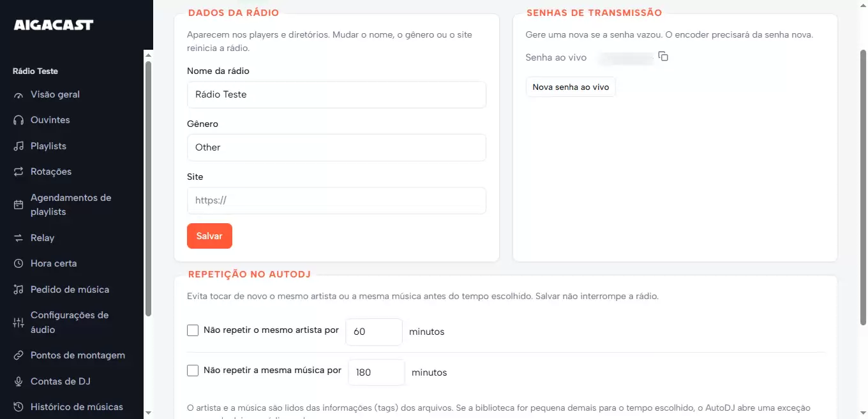The width and height of the screenshot is (868, 419).
Task: Click the Senha ao vivo label
Action: click(x=556, y=57)
